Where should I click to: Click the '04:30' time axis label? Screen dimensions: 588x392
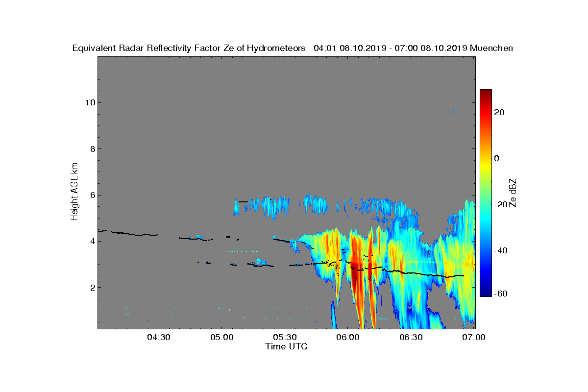158,338
